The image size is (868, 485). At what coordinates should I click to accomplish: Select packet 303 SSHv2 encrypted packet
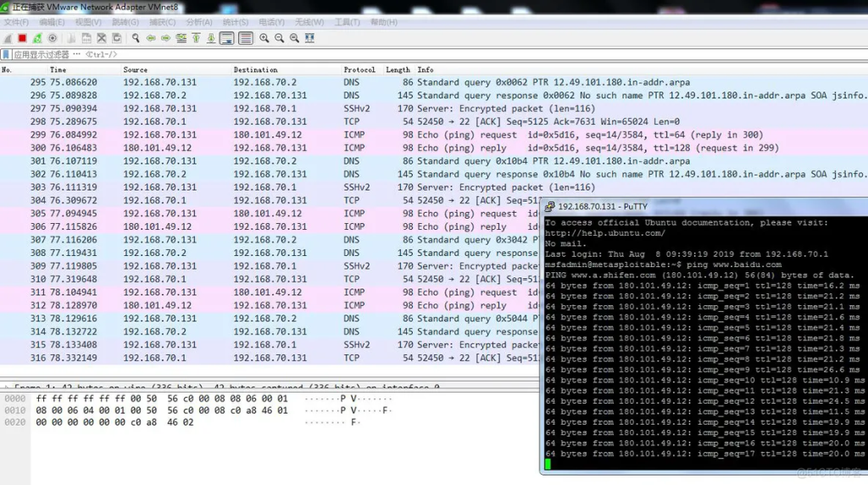(434, 187)
